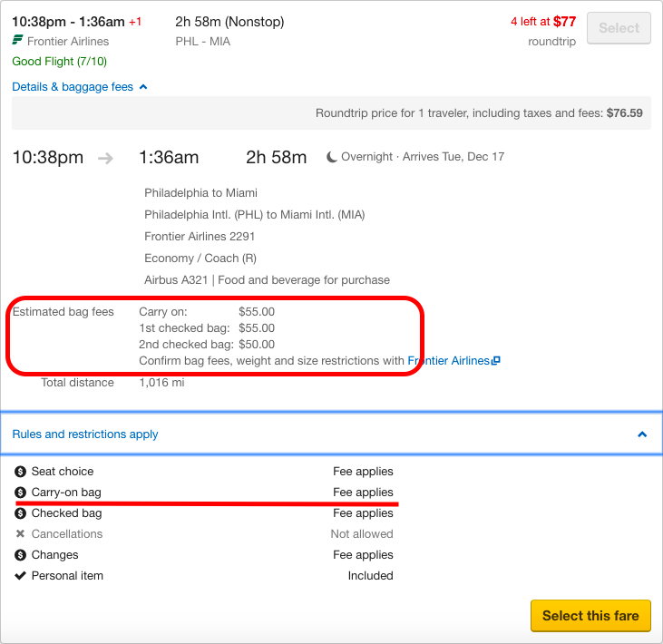Screen dimensions: 663x644
Task: Click 'Philadelphia to Miami' text
Action: point(200,193)
